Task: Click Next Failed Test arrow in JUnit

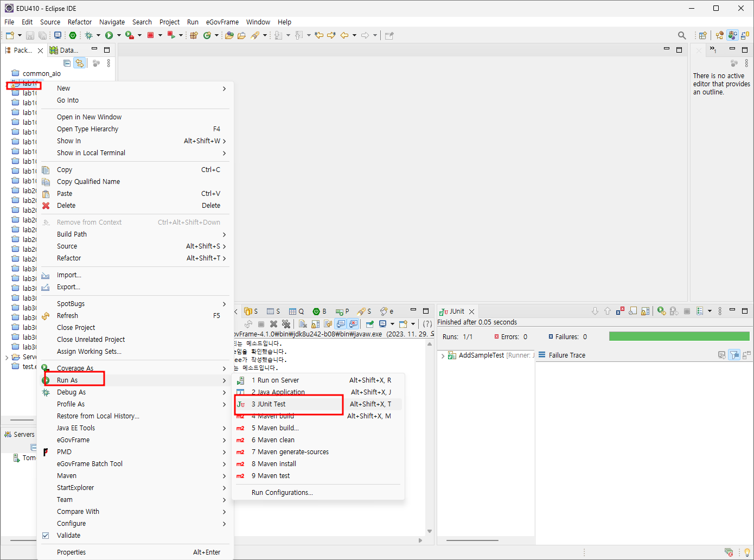Action: (595, 311)
